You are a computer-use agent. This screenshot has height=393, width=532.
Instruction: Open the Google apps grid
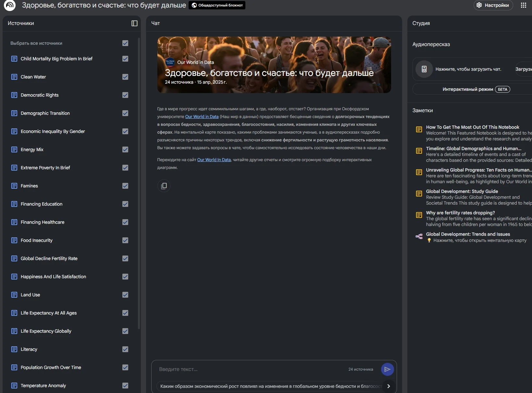tap(523, 5)
